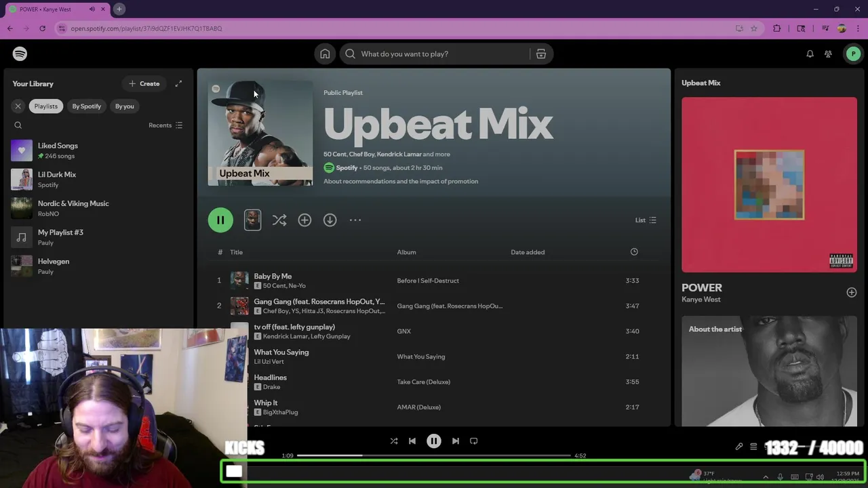
Task: Skip to the next track
Action: point(456,441)
